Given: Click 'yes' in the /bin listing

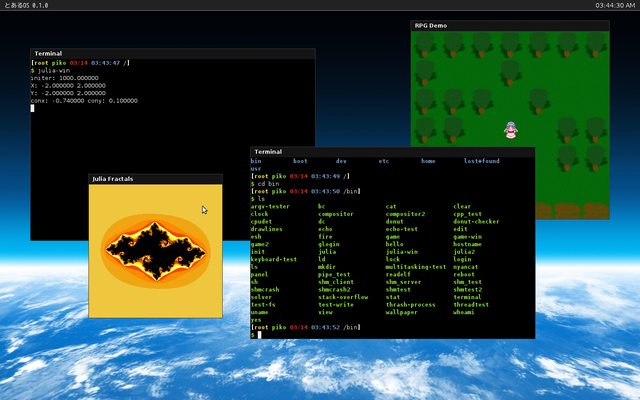Looking at the screenshot, I should (x=256, y=320).
